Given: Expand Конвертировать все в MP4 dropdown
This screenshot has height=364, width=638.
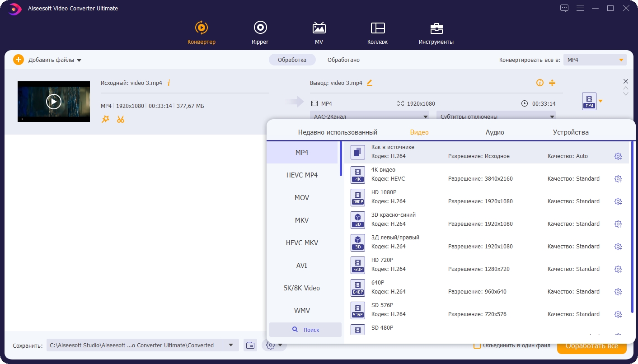Looking at the screenshot, I should pos(595,60).
